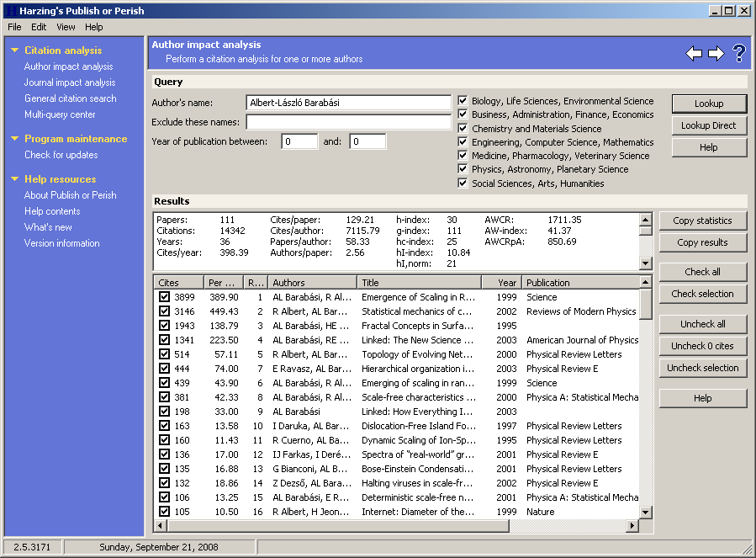Go forward with the right arrow icon

pyautogui.click(x=716, y=53)
